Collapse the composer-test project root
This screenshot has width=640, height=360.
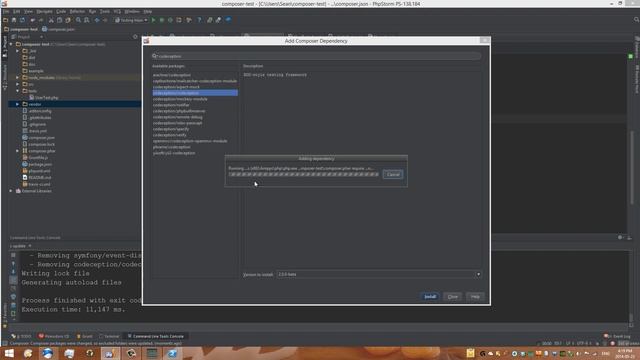(11, 44)
